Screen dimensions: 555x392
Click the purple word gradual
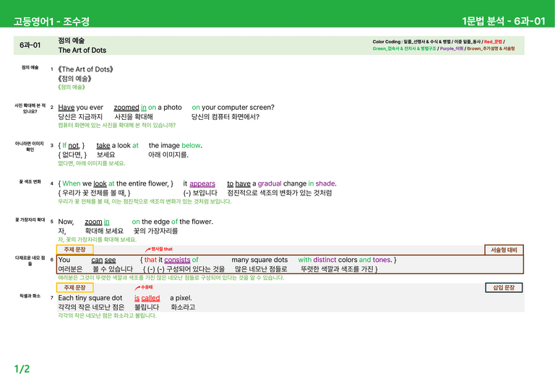270,183
